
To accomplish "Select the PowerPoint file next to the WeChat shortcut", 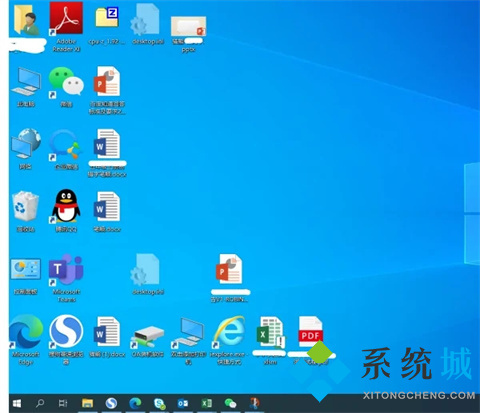I will click(x=107, y=82).
